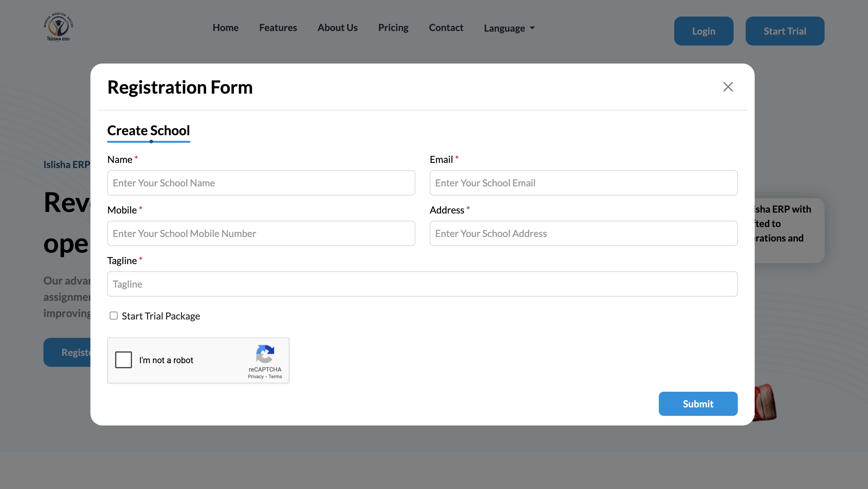Click the Login button
This screenshot has width=868, height=489.
pos(703,31)
